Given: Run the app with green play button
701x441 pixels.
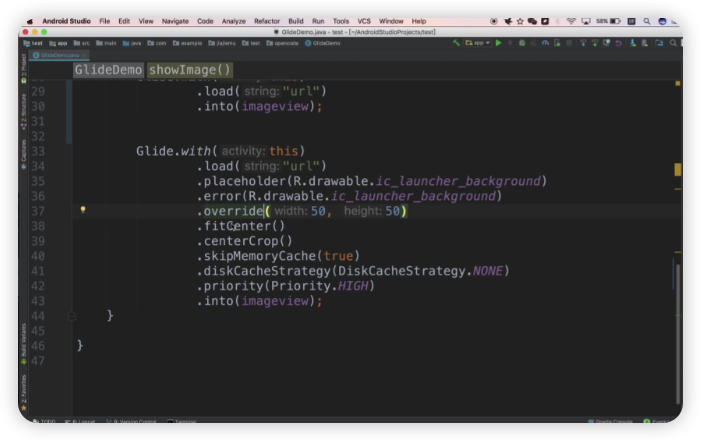Looking at the screenshot, I should click(x=498, y=43).
